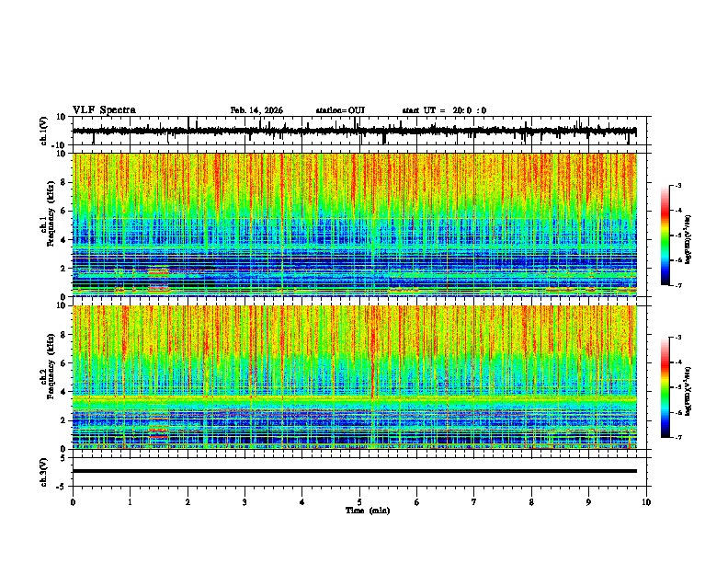Click time axis tick label "2"

click(188, 502)
